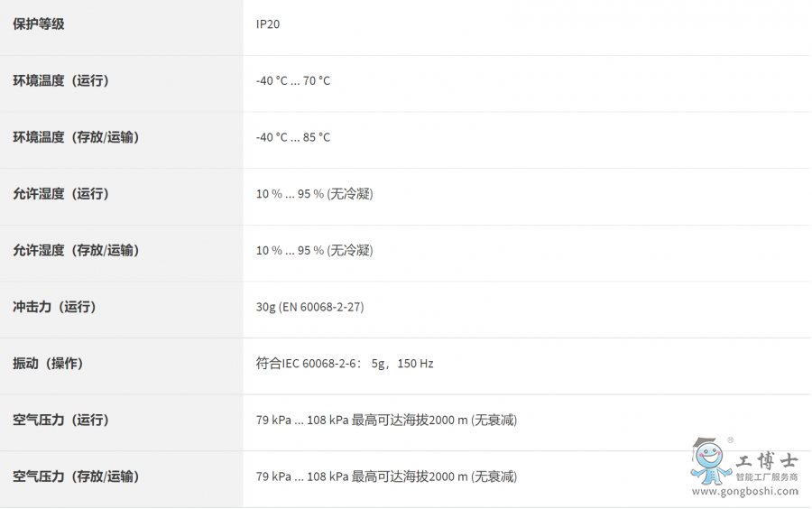Click pressure value in 空气压力（运行）row
The width and height of the screenshot is (812, 509).
click(386, 420)
